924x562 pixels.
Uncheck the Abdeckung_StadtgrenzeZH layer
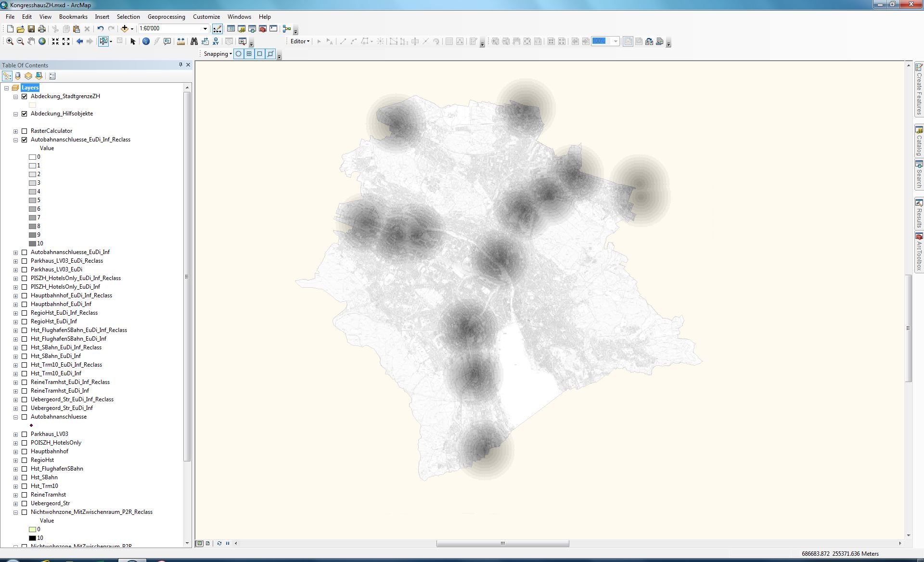(x=25, y=96)
